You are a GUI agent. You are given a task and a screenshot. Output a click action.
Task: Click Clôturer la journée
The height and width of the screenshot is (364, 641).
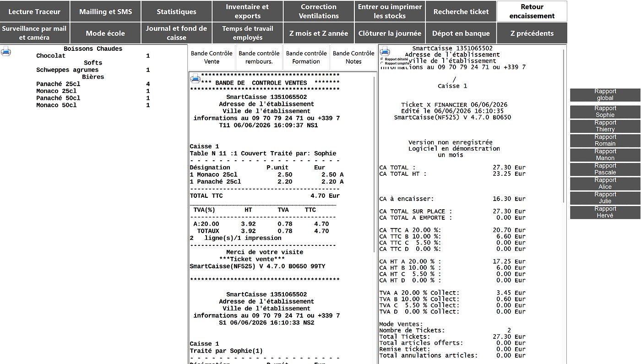pyautogui.click(x=390, y=33)
